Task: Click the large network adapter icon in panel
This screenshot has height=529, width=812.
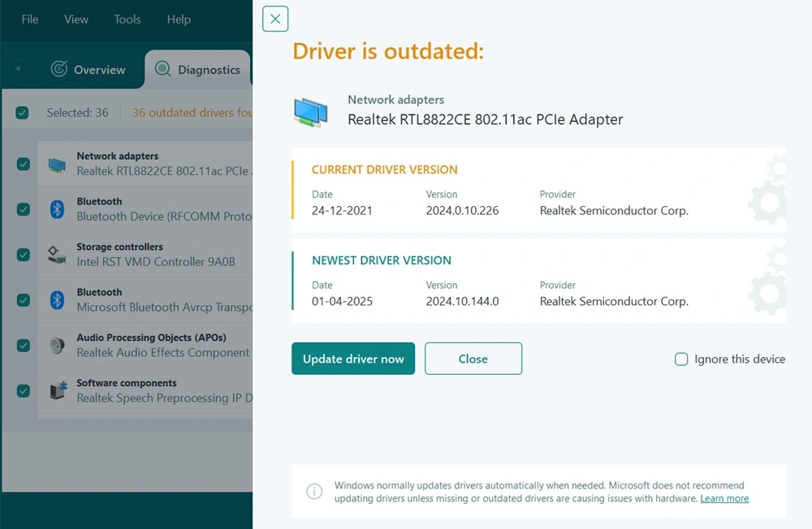Action: (x=311, y=112)
